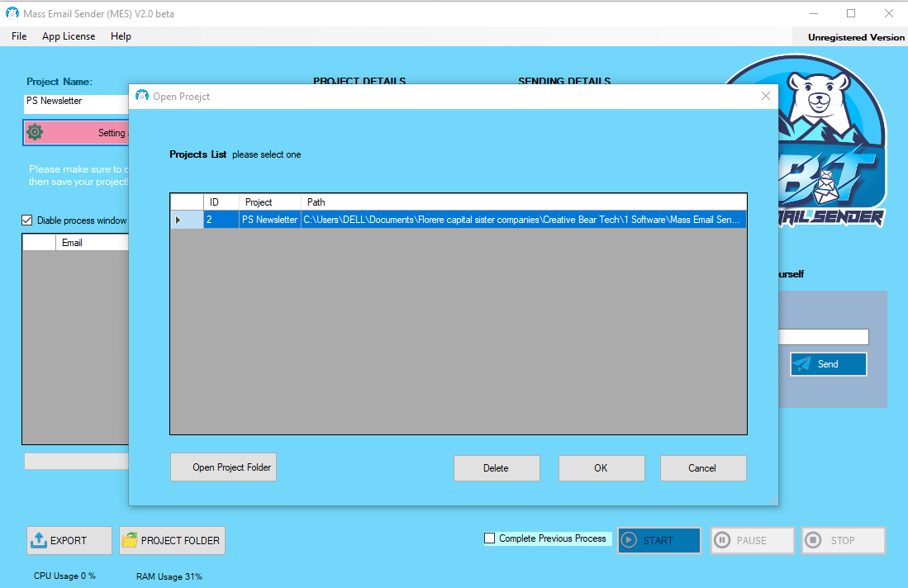The height and width of the screenshot is (588, 908).
Task: Open the Help menu
Action: click(121, 36)
